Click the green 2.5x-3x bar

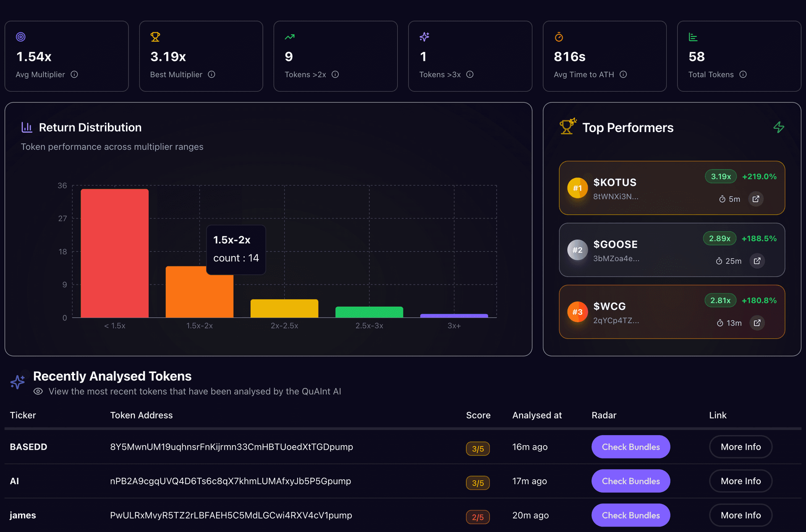(369, 312)
